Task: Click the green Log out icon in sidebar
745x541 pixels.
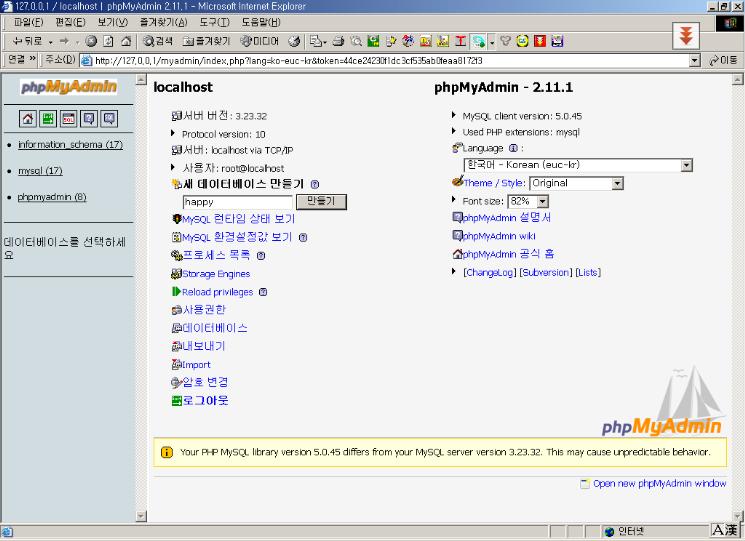Action: click(x=48, y=119)
